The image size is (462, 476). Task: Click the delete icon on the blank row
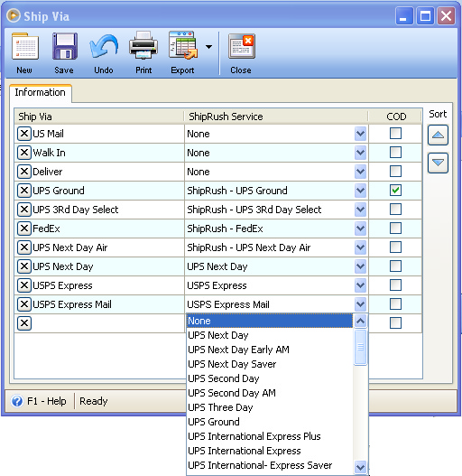[x=24, y=323]
